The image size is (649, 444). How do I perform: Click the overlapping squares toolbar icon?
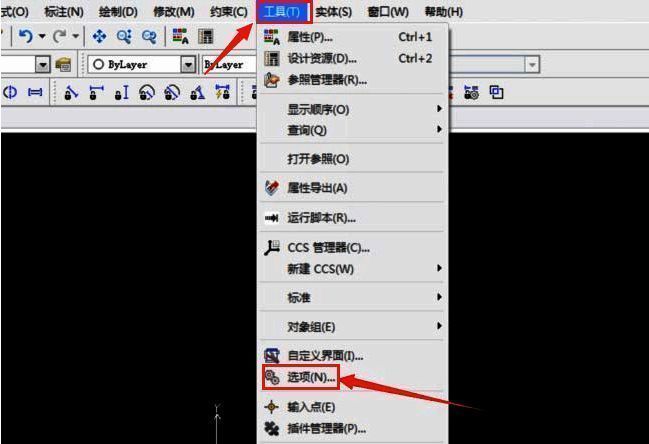coord(496,92)
